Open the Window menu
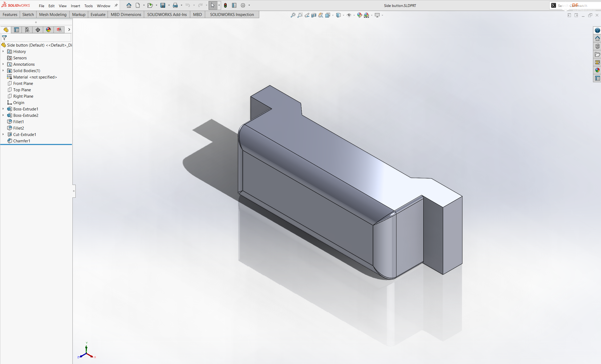 click(103, 6)
